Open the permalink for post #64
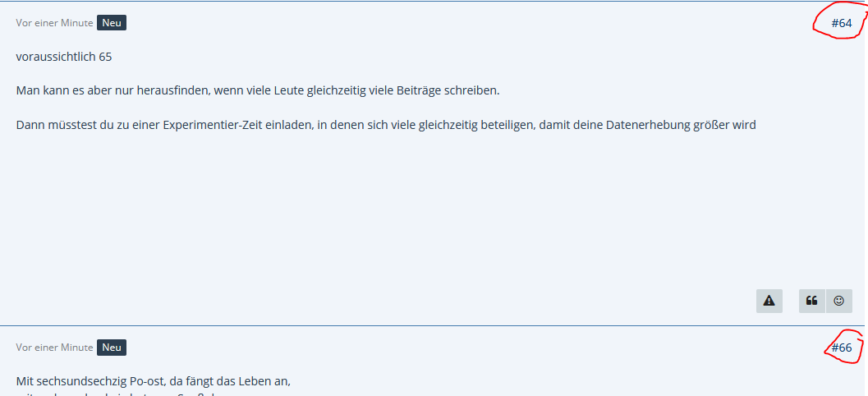The height and width of the screenshot is (396, 868). click(841, 23)
